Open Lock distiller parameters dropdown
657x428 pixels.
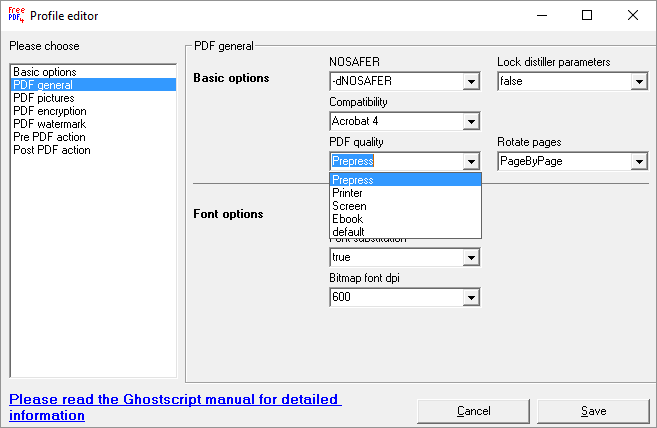(639, 82)
